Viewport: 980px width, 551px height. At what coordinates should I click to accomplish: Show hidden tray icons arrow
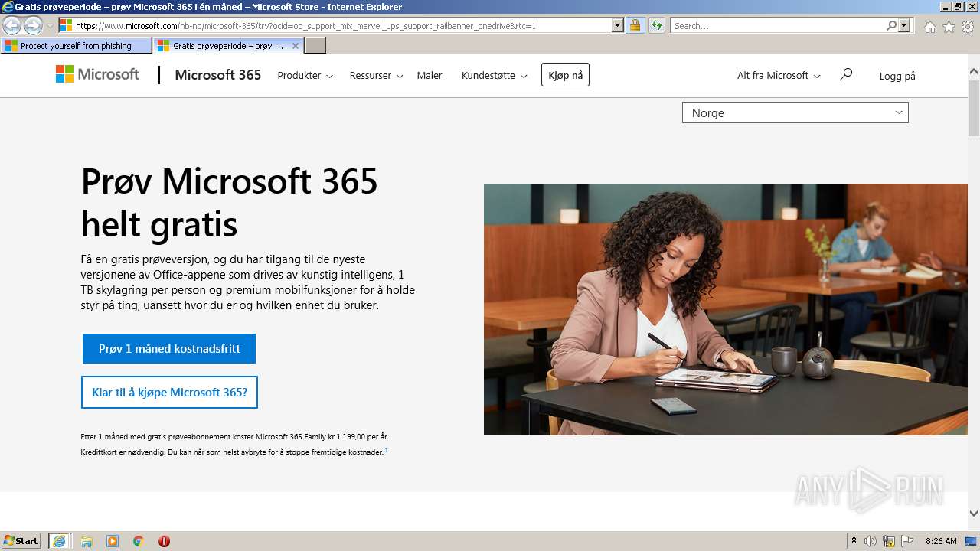854,541
